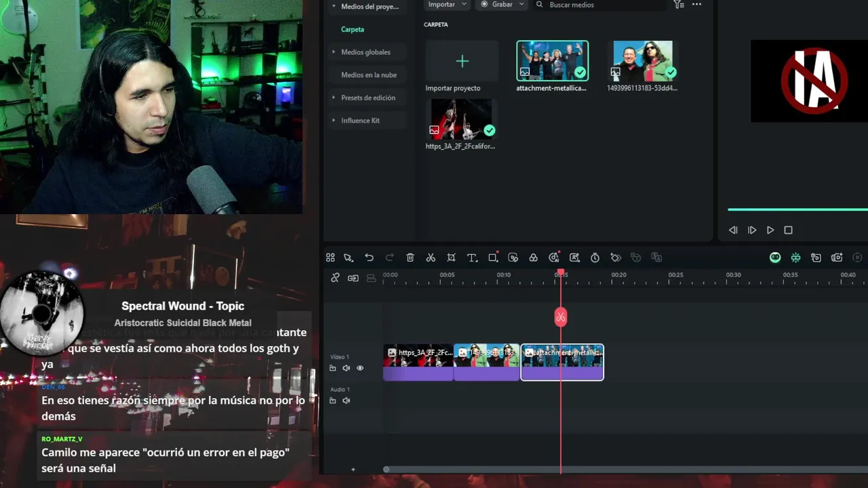Select the 1493996113183 timeline clip
The image size is (868, 488).
[x=487, y=362]
